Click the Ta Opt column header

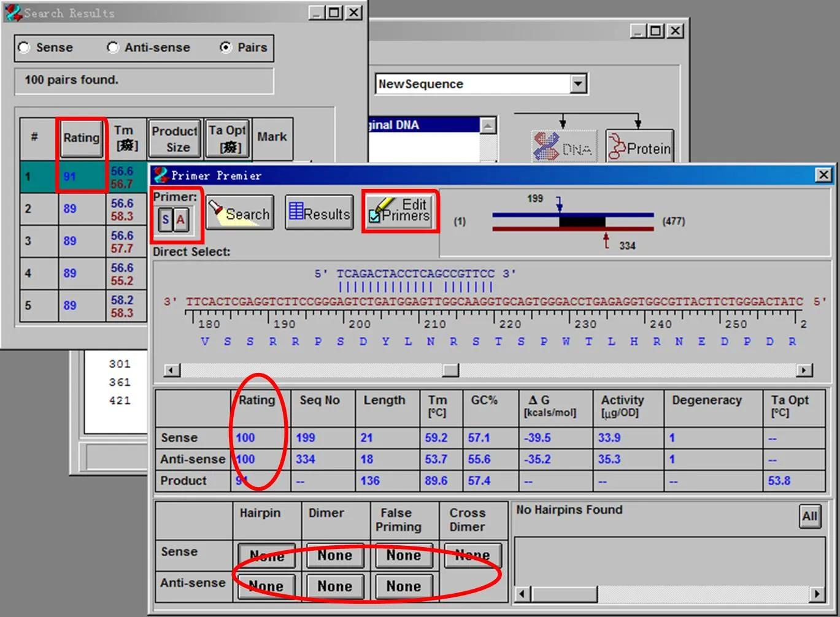(x=227, y=139)
